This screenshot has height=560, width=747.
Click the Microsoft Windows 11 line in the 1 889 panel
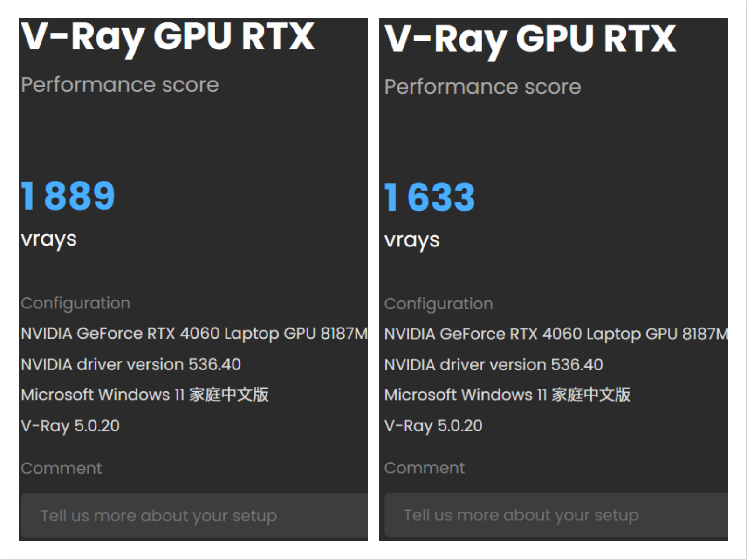144,395
